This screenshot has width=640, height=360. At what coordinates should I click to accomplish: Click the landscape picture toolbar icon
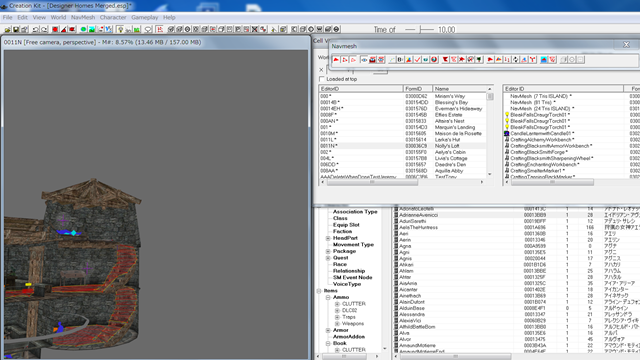click(x=92, y=29)
